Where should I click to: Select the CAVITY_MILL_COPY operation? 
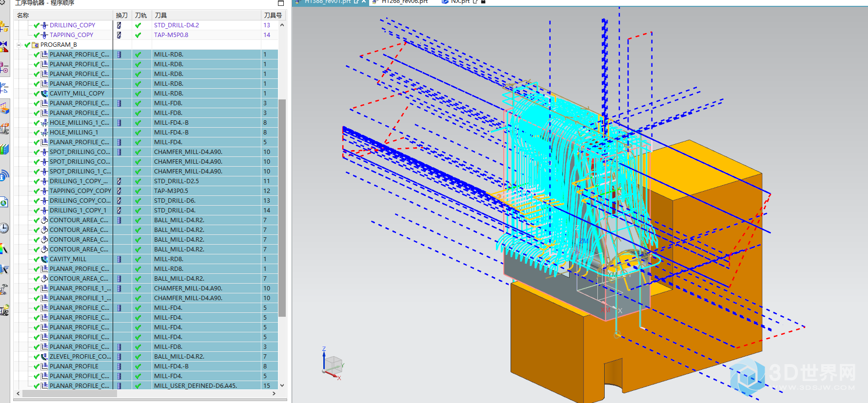pyautogui.click(x=77, y=93)
